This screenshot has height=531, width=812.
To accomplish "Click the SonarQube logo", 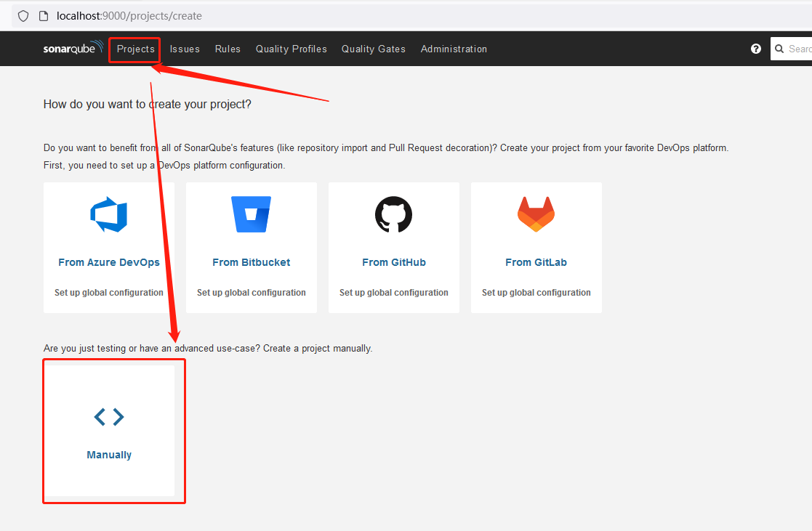I will (x=73, y=48).
